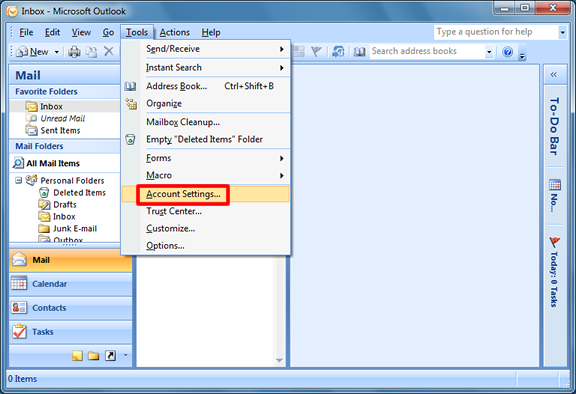
Task: Open the View menu
Action: (81, 32)
